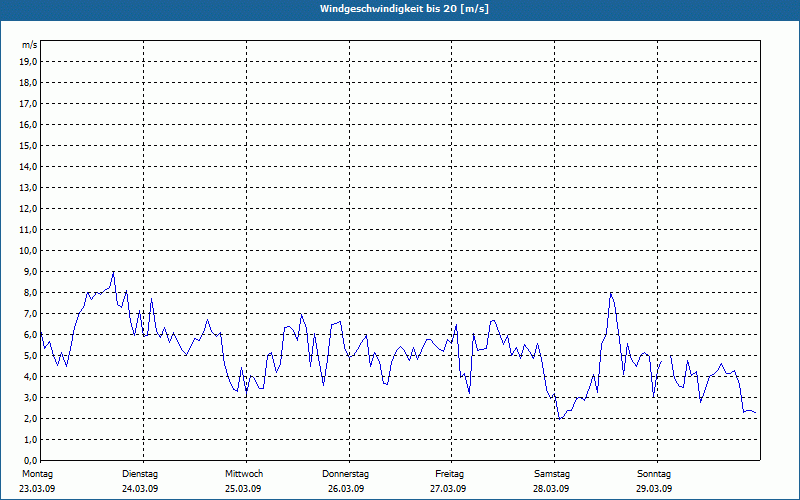Click the 3,0 y-axis label
This screenshot has height=500, width=800.
[x=30, y=397]
